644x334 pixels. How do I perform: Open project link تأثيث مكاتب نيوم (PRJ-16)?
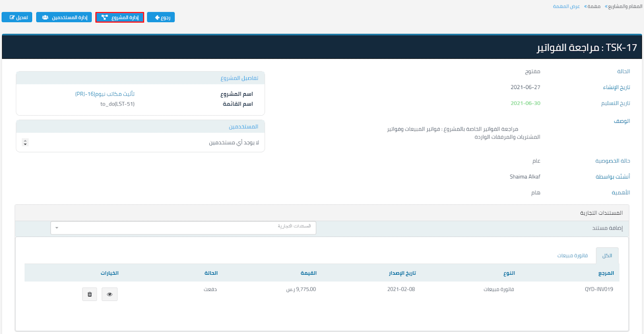105,94
